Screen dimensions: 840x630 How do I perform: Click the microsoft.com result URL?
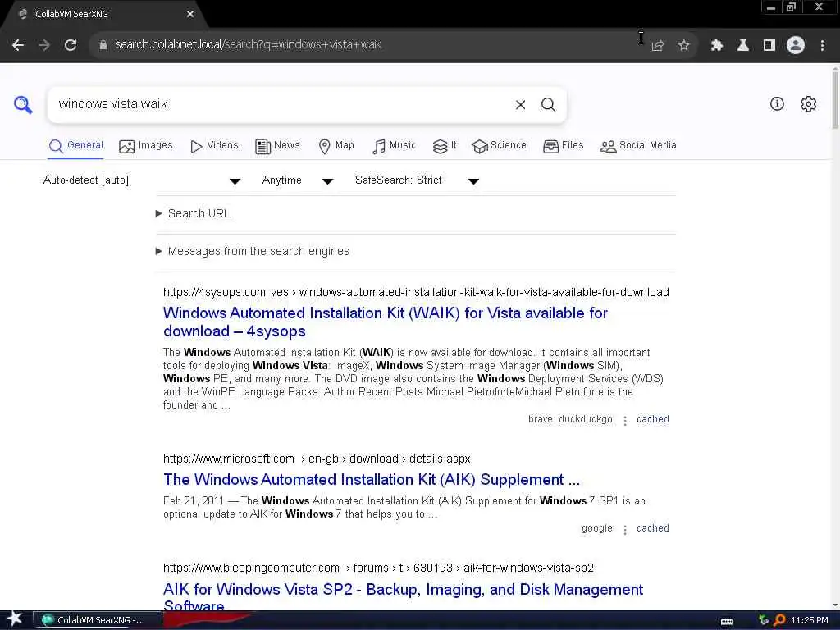pyautogui.click(x=317, y=459)
